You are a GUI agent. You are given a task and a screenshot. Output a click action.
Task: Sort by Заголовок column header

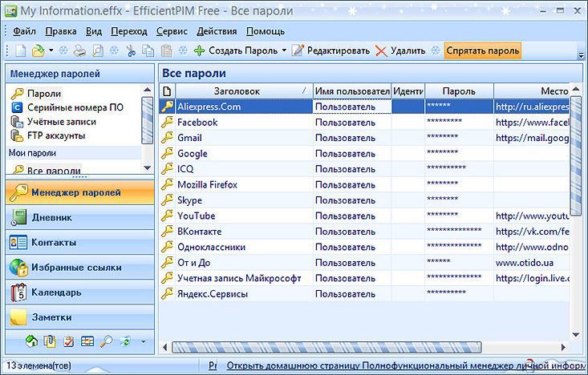click(x=244, y=91)
